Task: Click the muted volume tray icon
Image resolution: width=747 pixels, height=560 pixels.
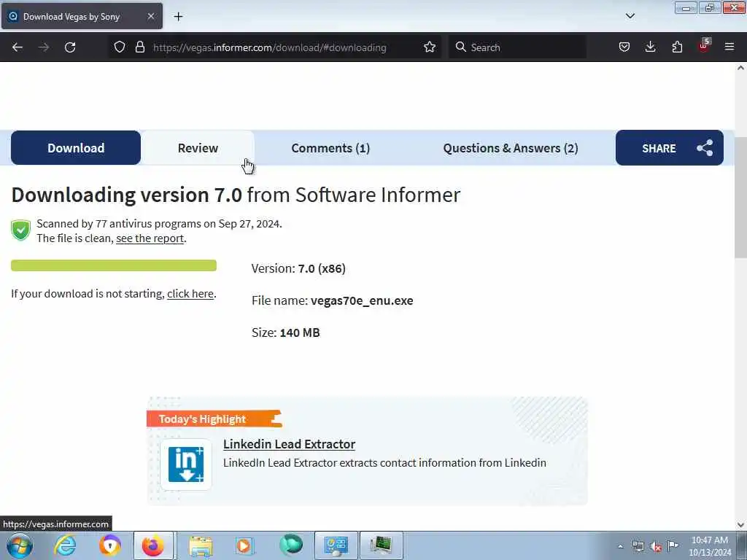Action: pos(656,547)
